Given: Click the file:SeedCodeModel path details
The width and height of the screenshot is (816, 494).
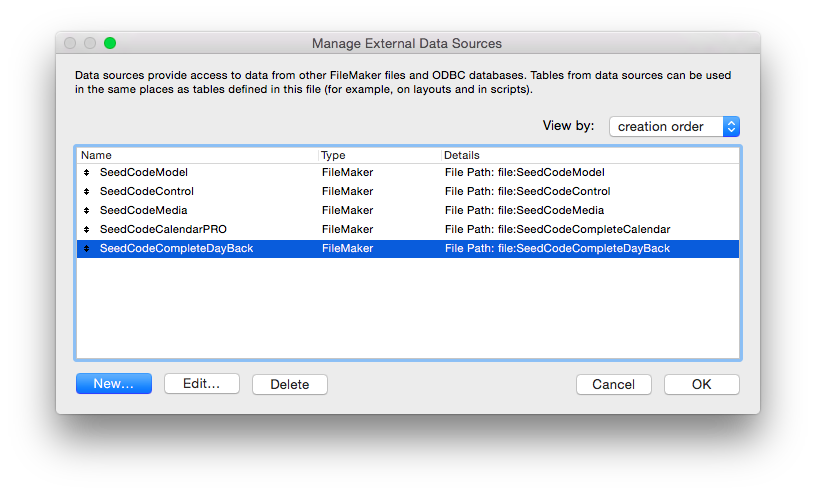Looking at the screenshot, I should (x=525, y=172).
